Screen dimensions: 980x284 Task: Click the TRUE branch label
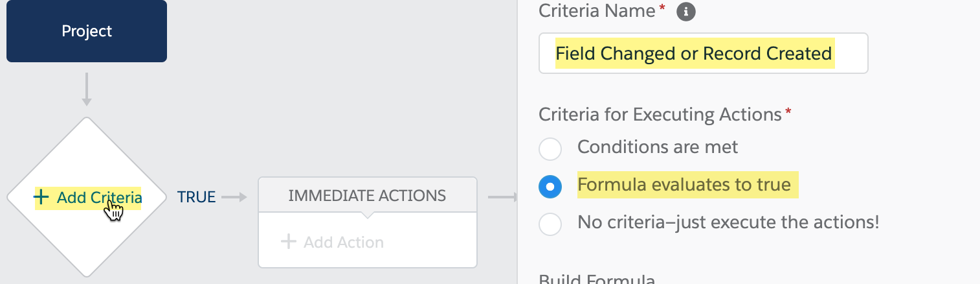pos(196,197)
